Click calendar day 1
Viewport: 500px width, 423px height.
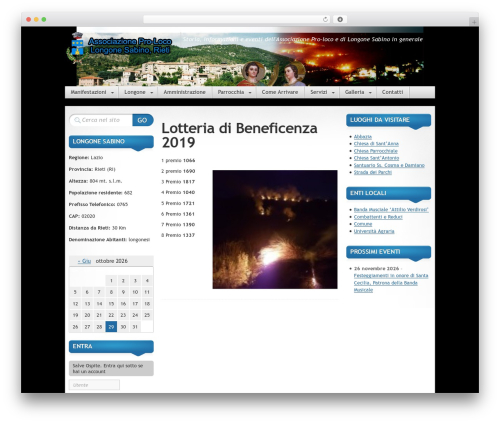click(111, 281)
